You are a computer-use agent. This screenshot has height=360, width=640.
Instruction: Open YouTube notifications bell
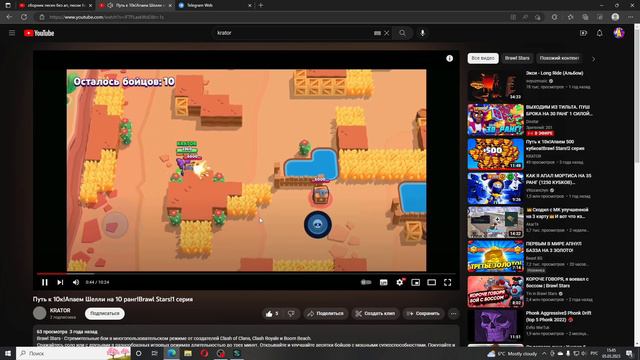click(600, 33)
